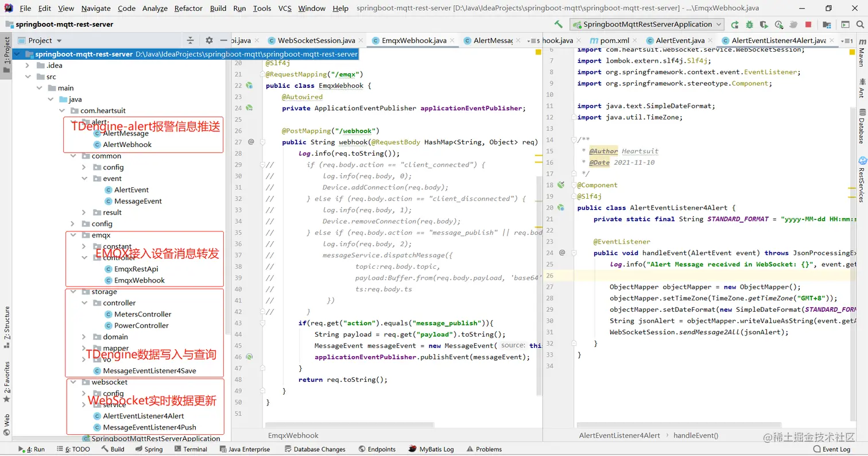Open the Database tool window
The image size is (868, 456).
pos(861,126)
